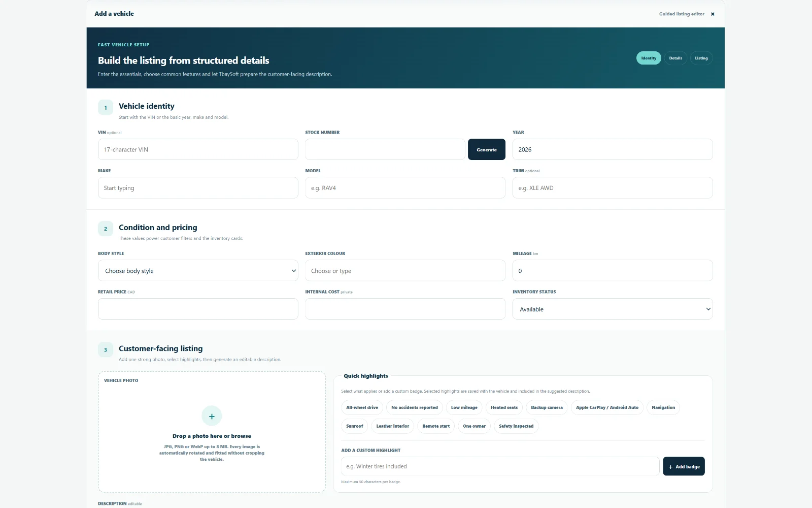Close the guided listing editor

point(713,14)
